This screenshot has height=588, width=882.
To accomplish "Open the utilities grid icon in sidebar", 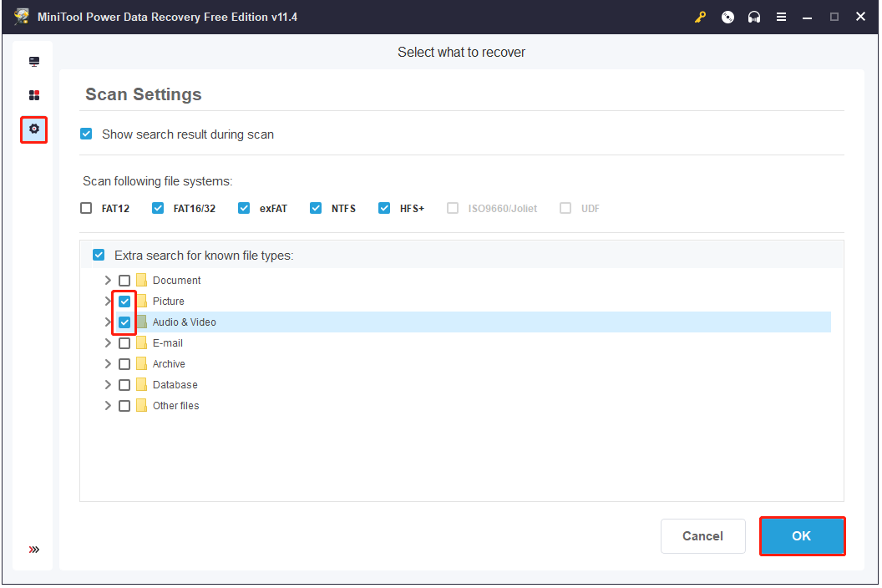I will tap(34, 95).
